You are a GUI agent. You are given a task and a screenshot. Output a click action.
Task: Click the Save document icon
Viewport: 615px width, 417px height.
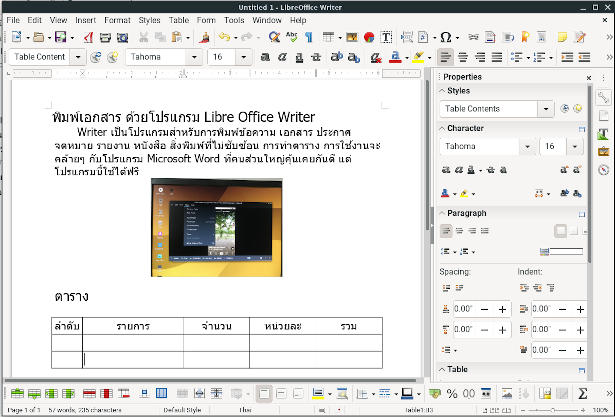(61, 37)
